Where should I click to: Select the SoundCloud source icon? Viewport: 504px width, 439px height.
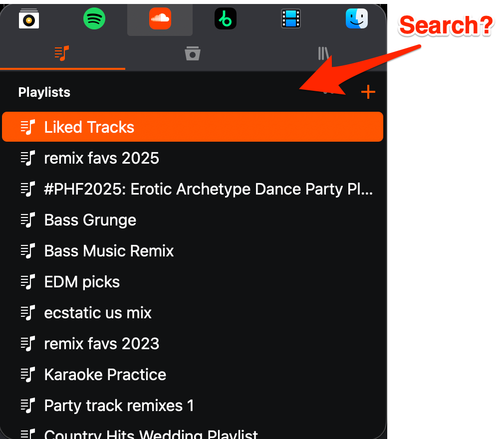point(160,19)
